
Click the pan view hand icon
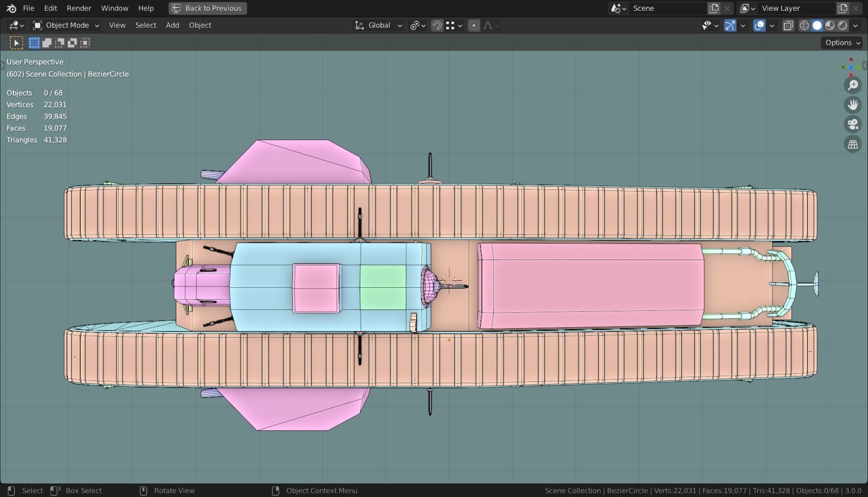(852, 105)
